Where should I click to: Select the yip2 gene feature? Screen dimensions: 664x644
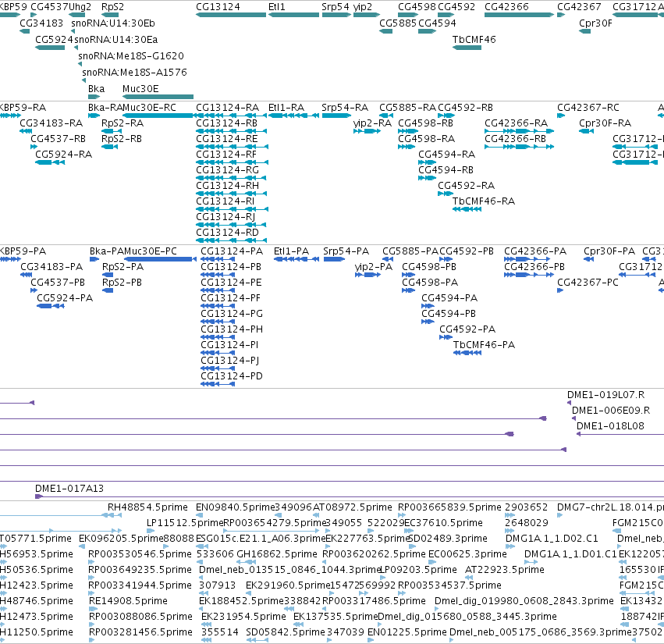[x=366, y=15]
